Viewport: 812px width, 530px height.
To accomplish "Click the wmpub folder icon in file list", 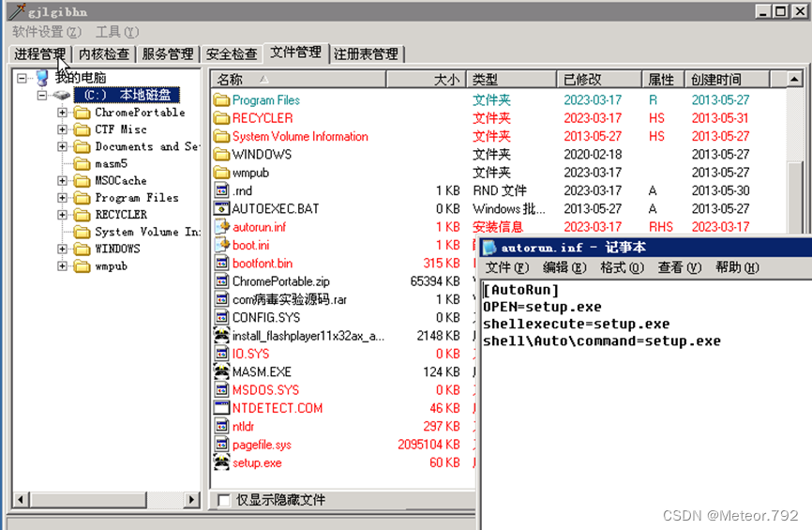I will pos(221,172).
